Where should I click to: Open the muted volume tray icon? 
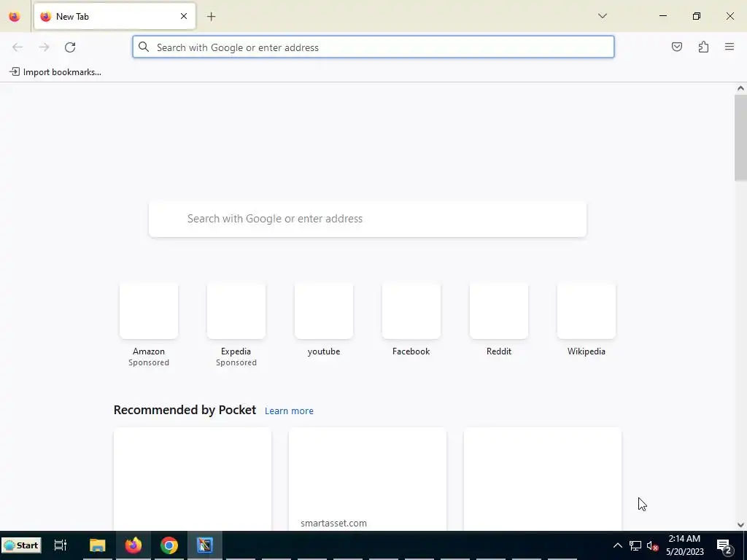click(652, 545)
